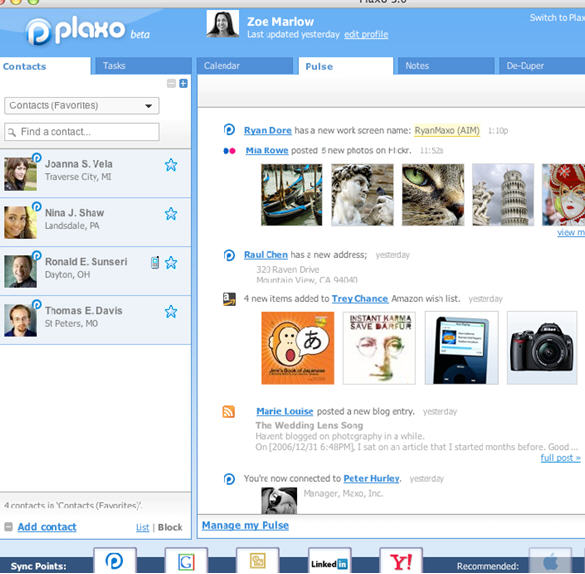Select Nina J. Shaw's contact photo
This screenshot has height=574, width=585.
pyautogui.click(x=21, y=223)
